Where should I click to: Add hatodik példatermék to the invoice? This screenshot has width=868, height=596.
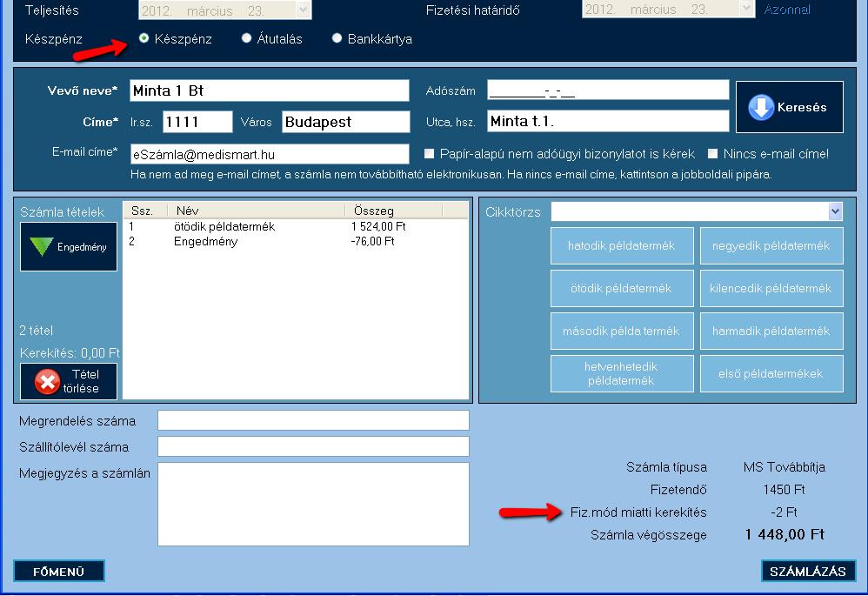click(x=622, y=245)
